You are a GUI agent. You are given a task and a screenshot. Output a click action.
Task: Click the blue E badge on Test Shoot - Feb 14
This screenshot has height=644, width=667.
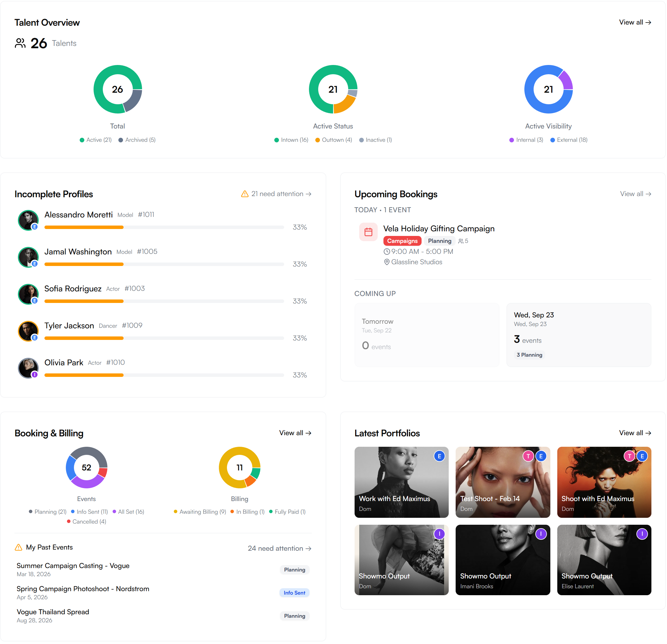coord(541,456)
